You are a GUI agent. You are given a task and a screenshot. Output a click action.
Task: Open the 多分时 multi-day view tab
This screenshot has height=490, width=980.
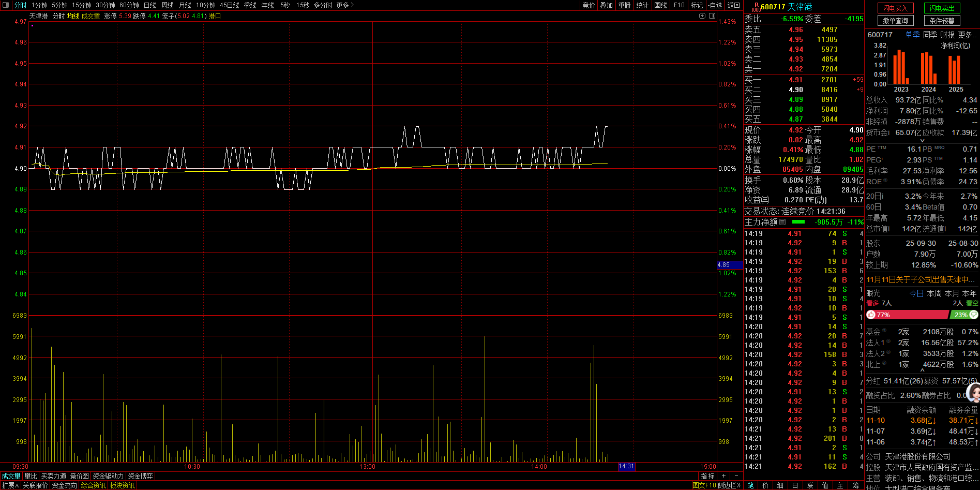pos(323,5)
